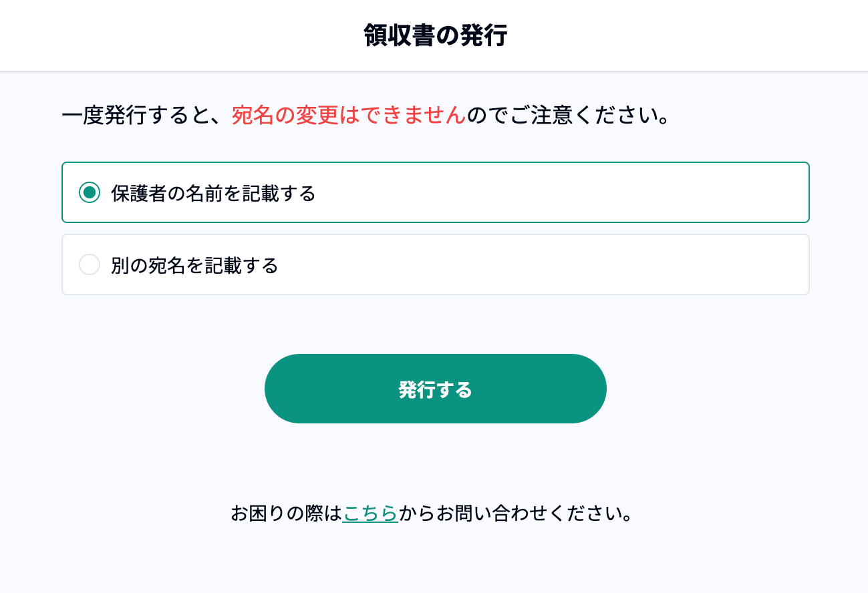Open the こちら contact link
Image resolution: width=868 pixels, height=593 pixels.
pyautogui.click(x=370, y=514)
